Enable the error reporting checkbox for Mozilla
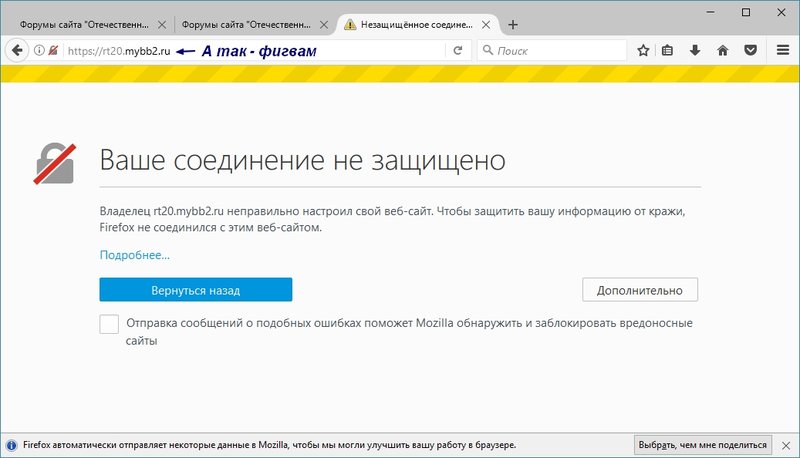 (x=109, y=324)
